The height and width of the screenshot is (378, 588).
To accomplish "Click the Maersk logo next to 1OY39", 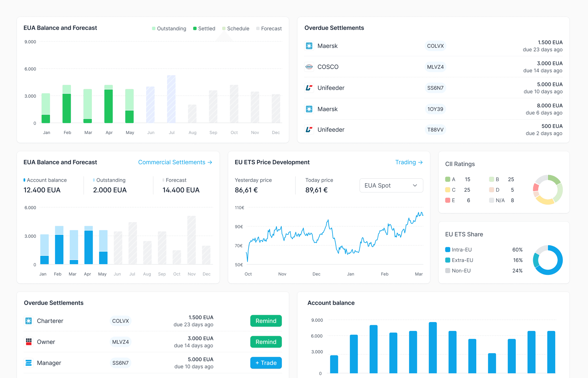I will [x=309, y=109].
